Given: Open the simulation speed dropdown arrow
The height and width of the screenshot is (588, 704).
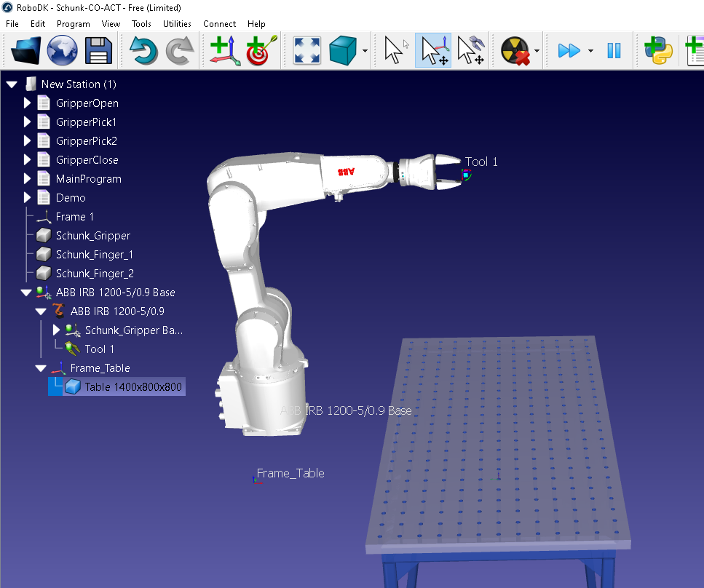Looking at the screenshot, I should click(590, 51).
